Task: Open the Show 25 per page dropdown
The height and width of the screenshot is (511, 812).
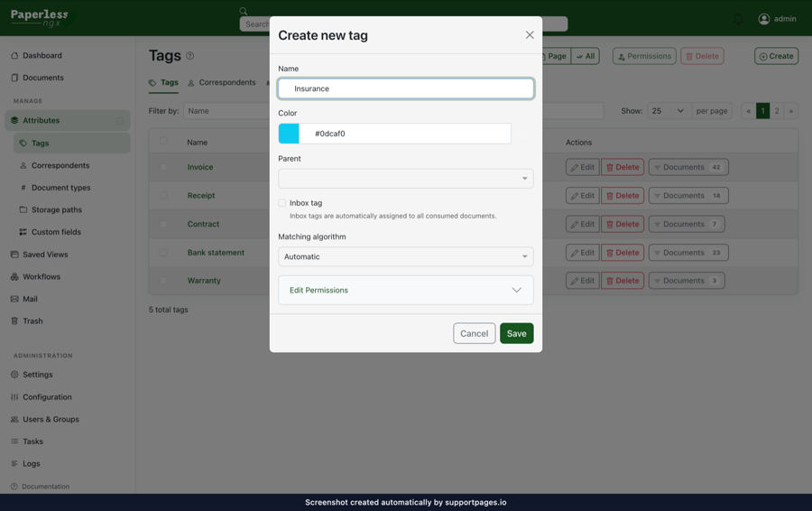Action: point(669,111)
